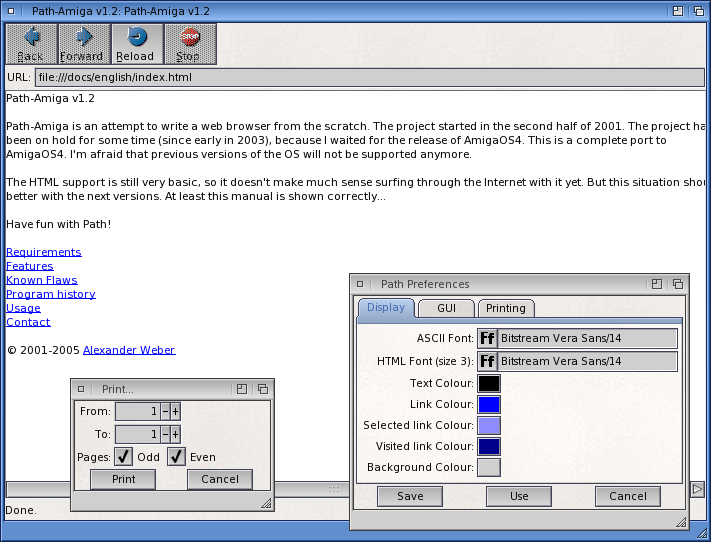This screenshot has height=542, width=711.
Task: Open the Known Flaws link
Action: coord(41,280)
